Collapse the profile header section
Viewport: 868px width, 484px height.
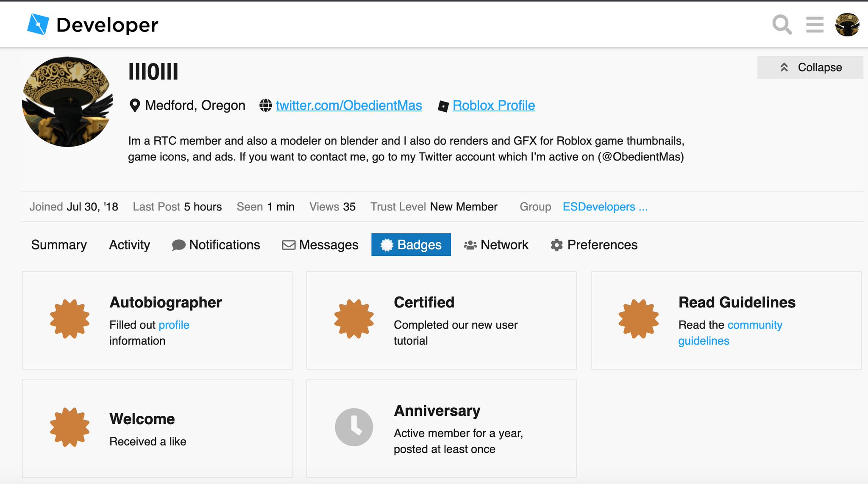click(810, 67)
